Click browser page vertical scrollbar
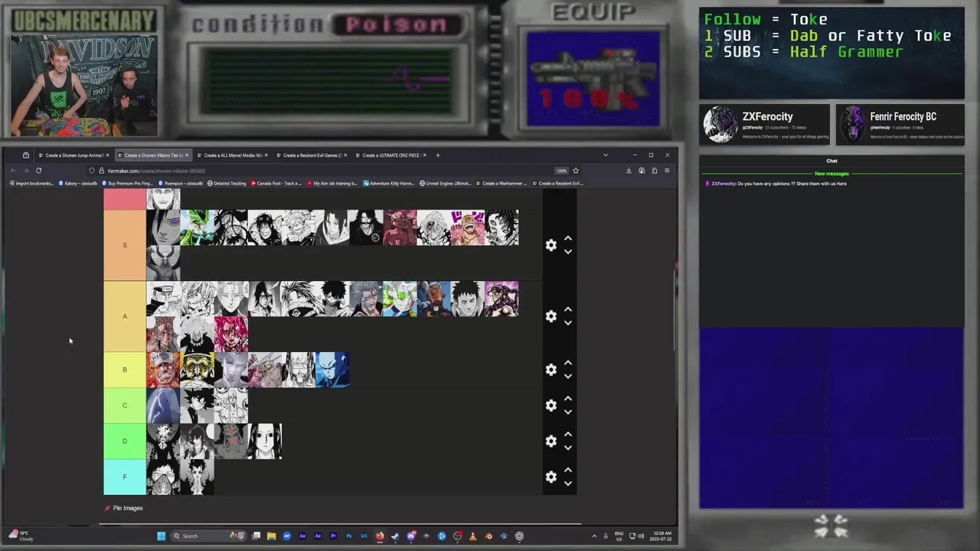 point(675,311)
